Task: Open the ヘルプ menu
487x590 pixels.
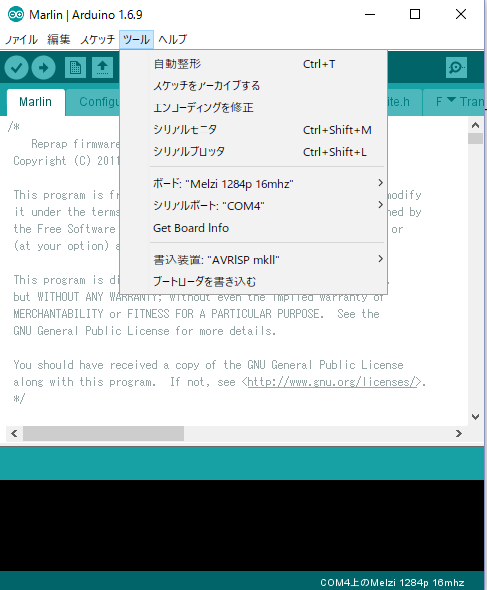Action: tap(172, 40)
